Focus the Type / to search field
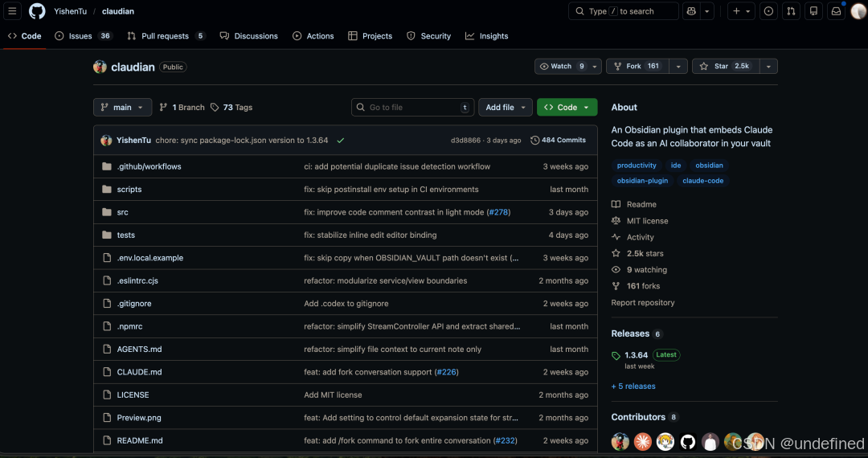The width and height of the screenshot is (868, 458). click(624, 11)
